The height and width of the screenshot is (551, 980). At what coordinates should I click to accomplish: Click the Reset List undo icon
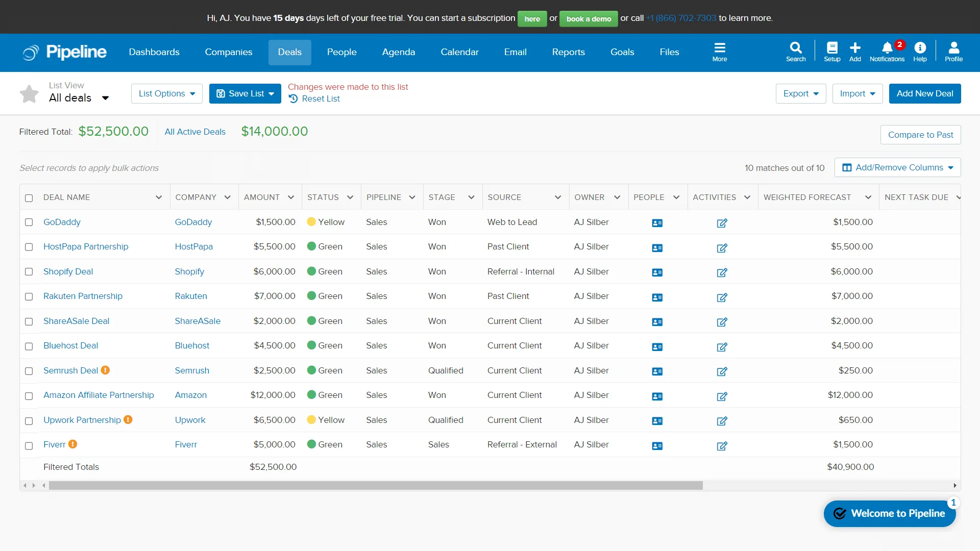point(293,98)
